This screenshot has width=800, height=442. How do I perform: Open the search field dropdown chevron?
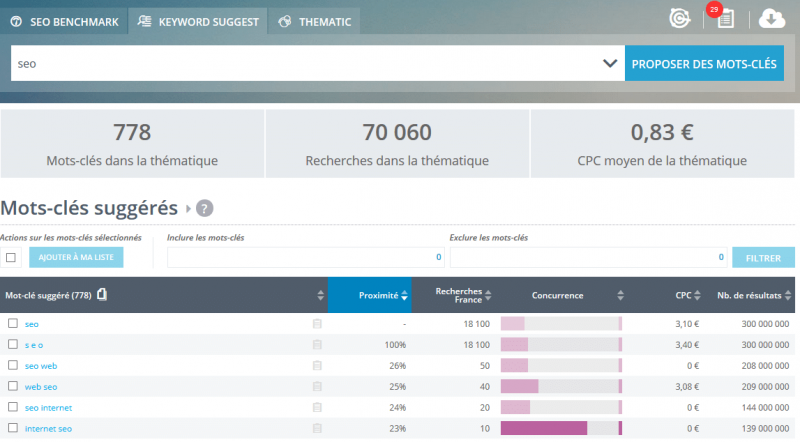(x=611, y=64)
